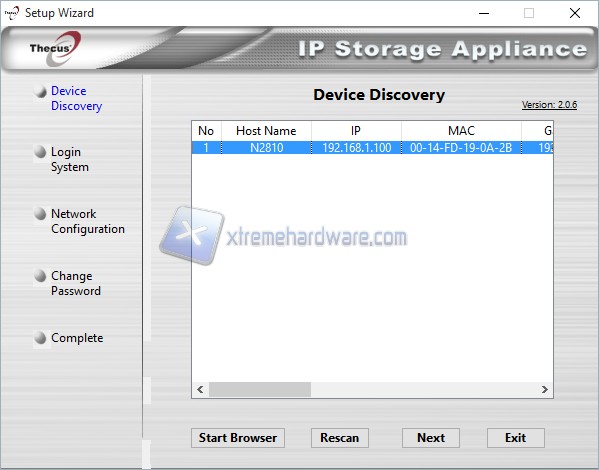Screen dimensions: 599x470
Task: Click the left scroll arrow of device list
Action: pyautogui.click(x=200, y=389)
